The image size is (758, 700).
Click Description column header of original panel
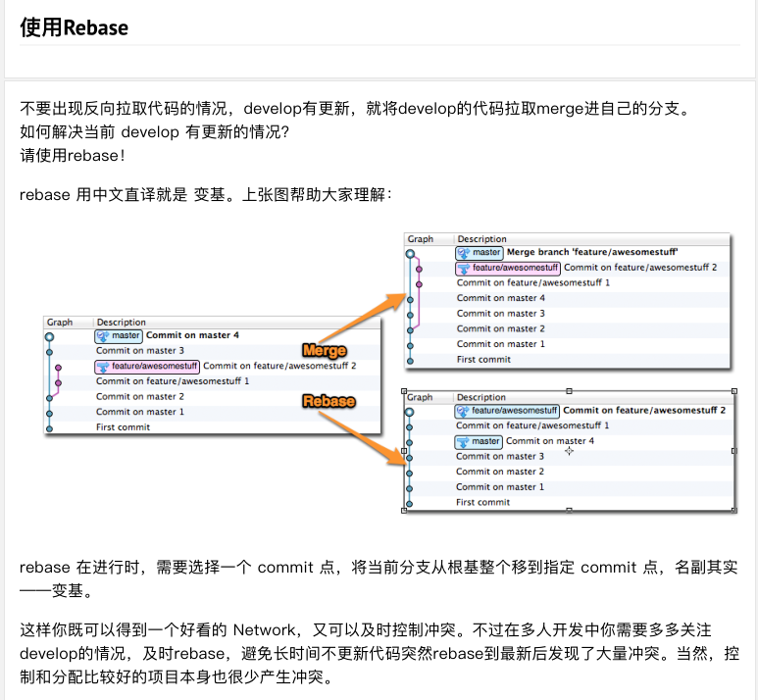[x=121, y=322]
